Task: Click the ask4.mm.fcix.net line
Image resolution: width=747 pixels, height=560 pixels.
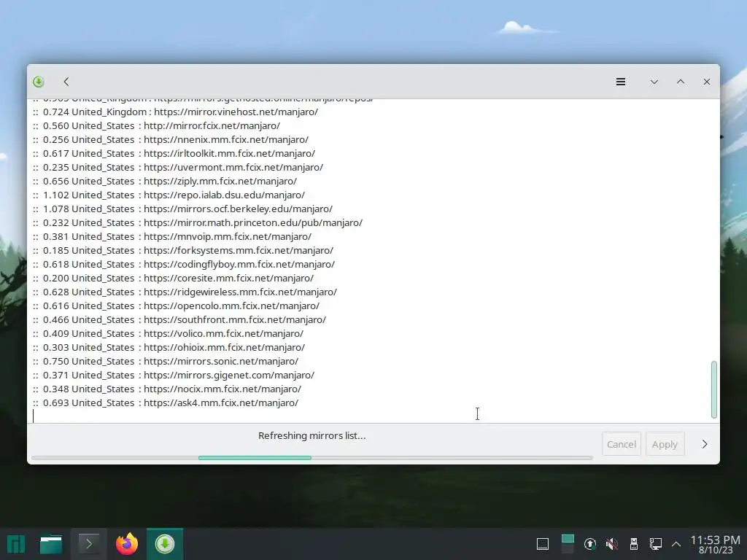Action: 166,402
